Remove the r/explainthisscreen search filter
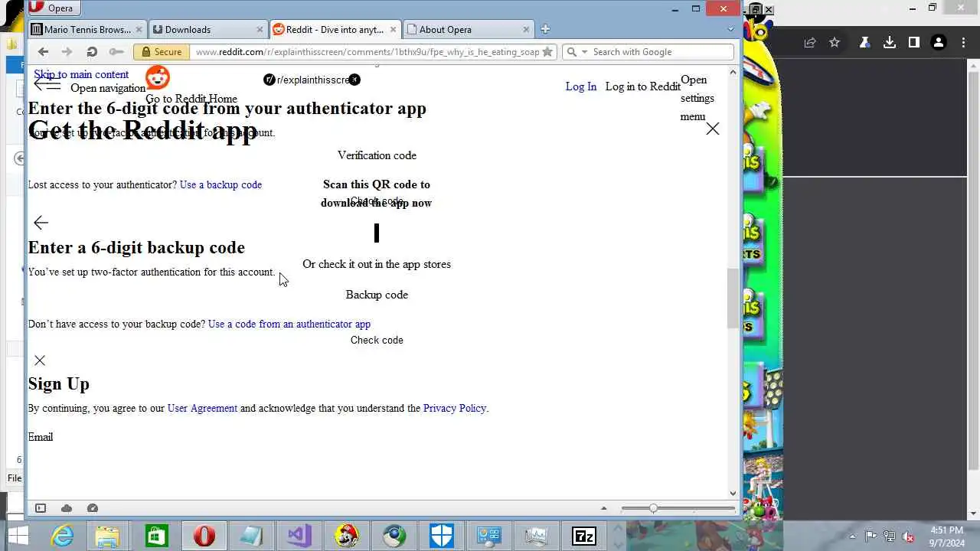Image resolution: width=980 pixels, height=551 pixels. point(354,80)
